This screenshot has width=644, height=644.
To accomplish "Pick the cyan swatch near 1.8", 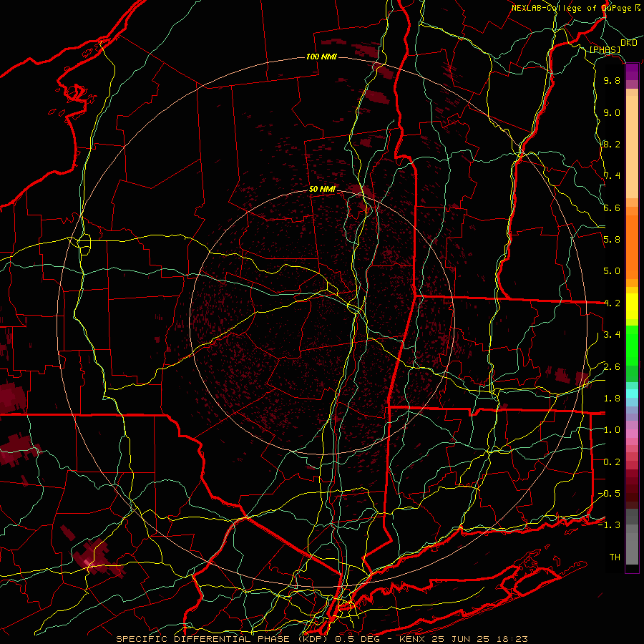I will pyautogui.click(x=632, y=394).
